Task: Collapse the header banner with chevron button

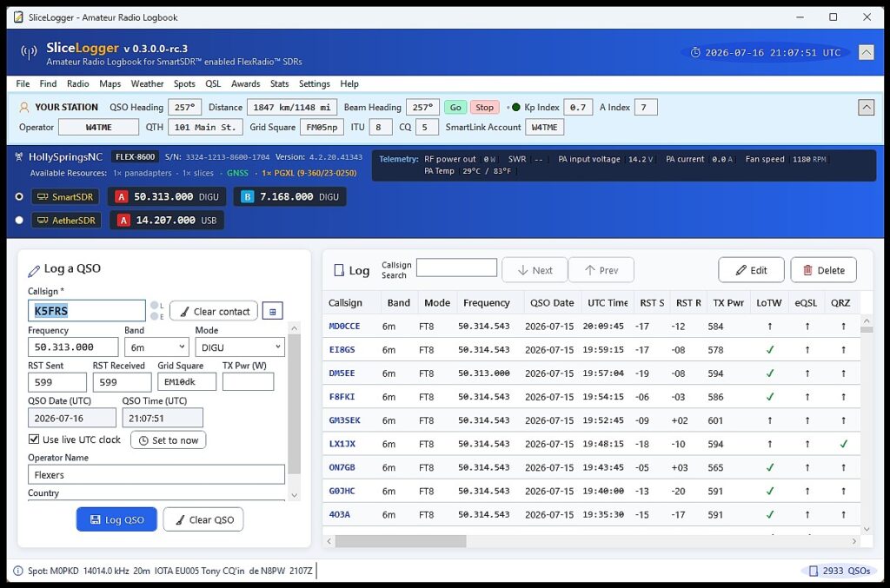Action: pyautogui.click(x=866, y=53)
